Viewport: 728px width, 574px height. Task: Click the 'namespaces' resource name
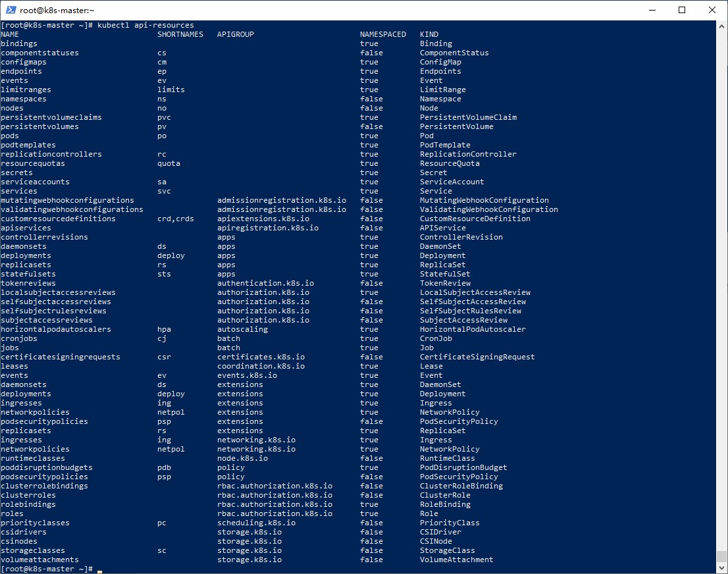(24, 99)
